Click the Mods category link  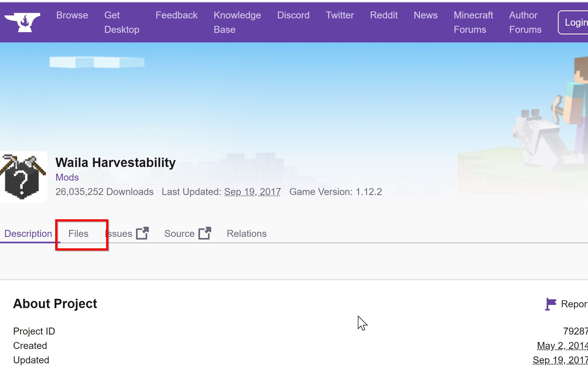coord(67,177)
